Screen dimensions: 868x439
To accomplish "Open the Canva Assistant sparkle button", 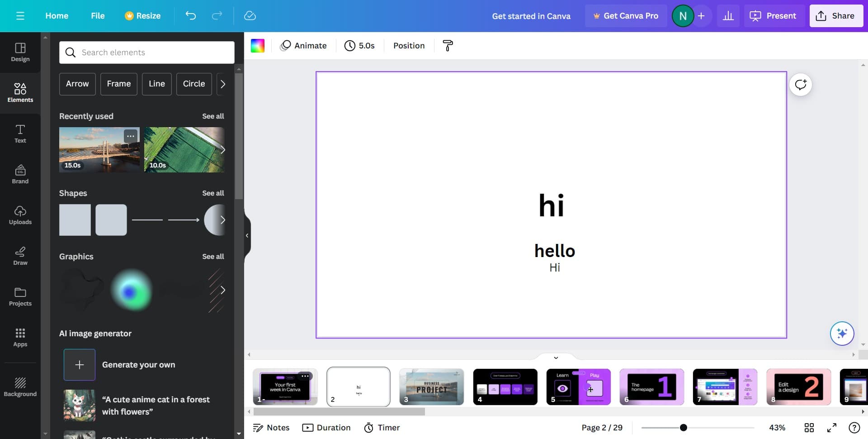I will pyautogui.click(x=842, y=334).
